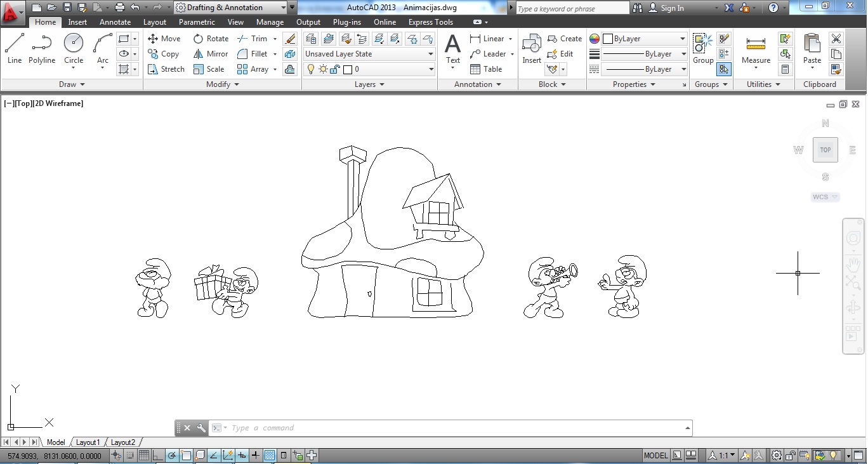Activate the Fillet command
Image resolution: width=868 pixels, height=464 pixels.
coord(253,54)
